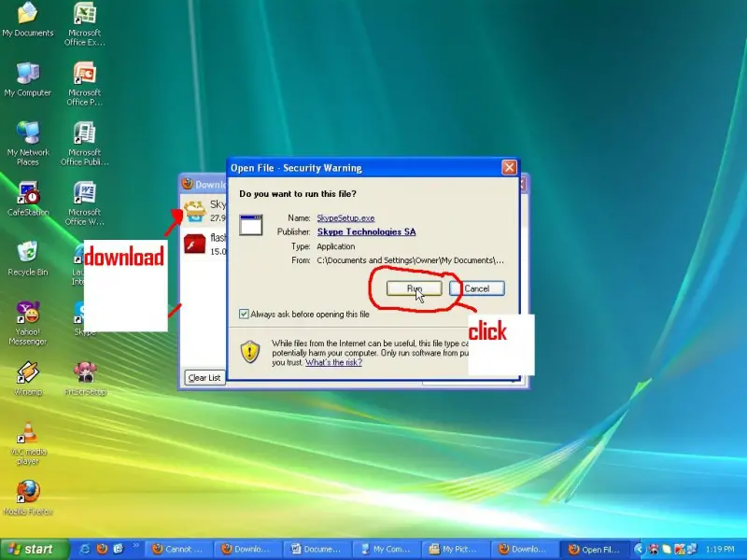
Task: Click the Application type value text
Action: 336,246
